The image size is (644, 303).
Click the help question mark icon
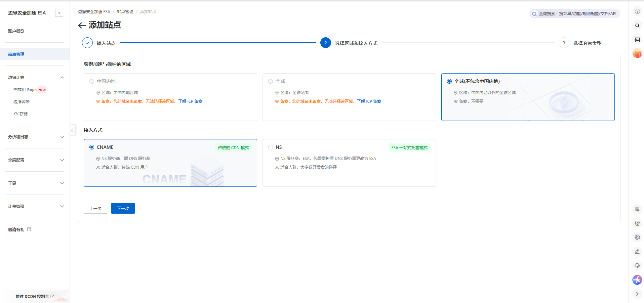click(x=637, y=11)
